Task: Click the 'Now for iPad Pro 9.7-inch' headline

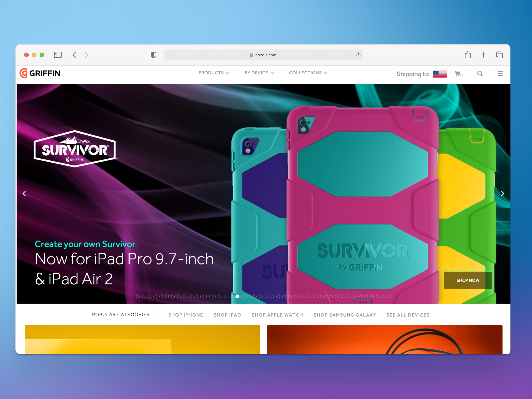Action: coord(124,259)
